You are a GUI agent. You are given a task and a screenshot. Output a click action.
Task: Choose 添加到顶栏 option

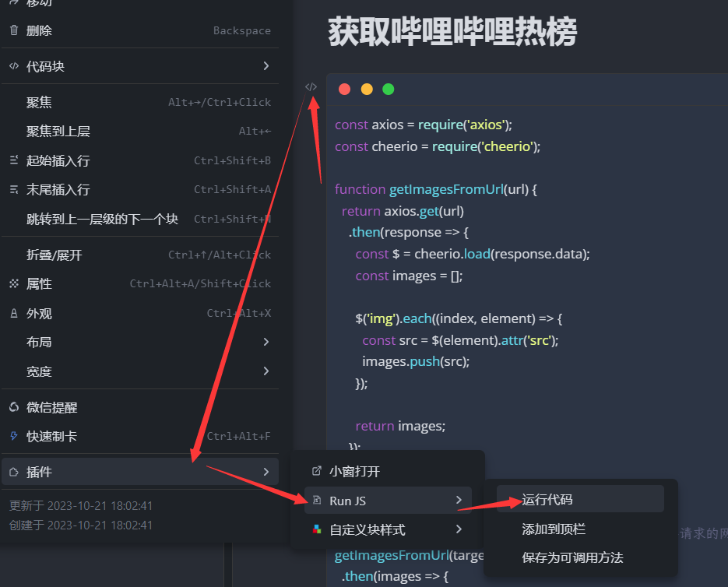pos(580,529)
